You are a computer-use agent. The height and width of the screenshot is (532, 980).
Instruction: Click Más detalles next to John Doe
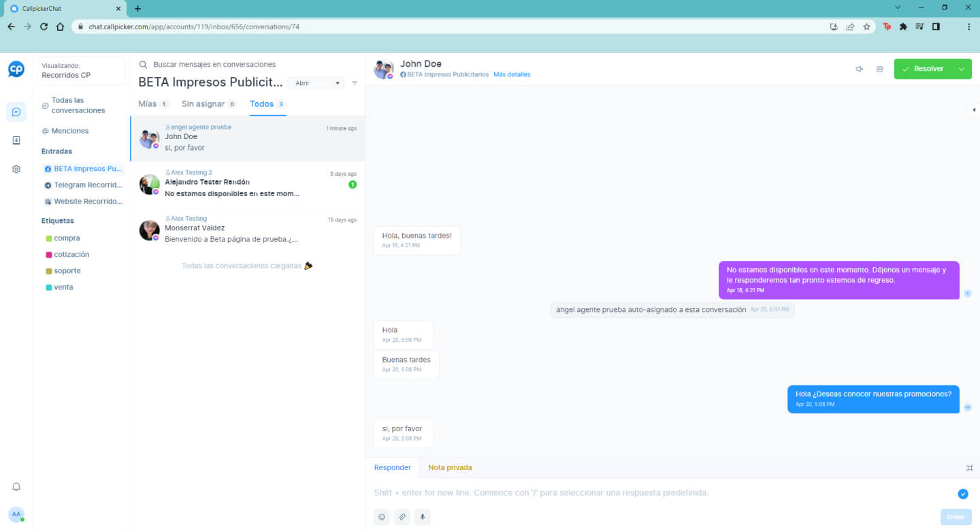512,74
